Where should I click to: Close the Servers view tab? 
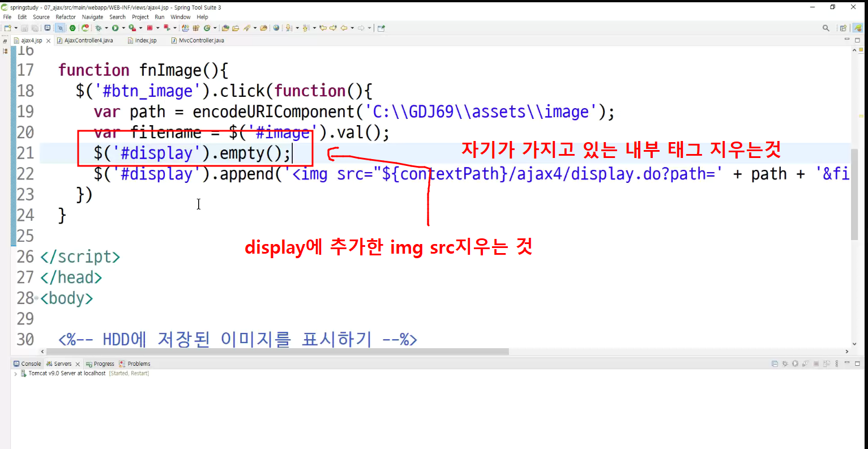pyautogui.click(x=78, y=364)
